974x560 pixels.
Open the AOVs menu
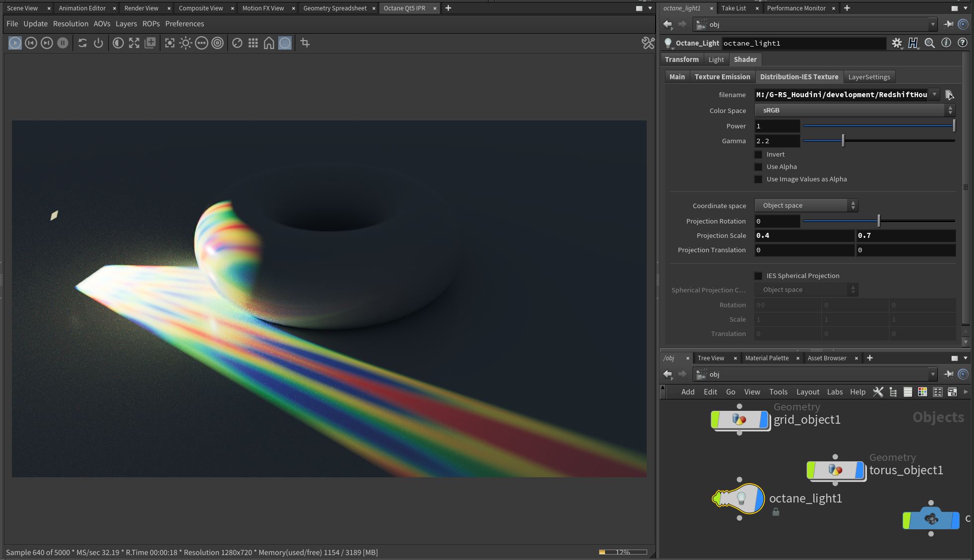pyautogui.click(x=102, y=24)
